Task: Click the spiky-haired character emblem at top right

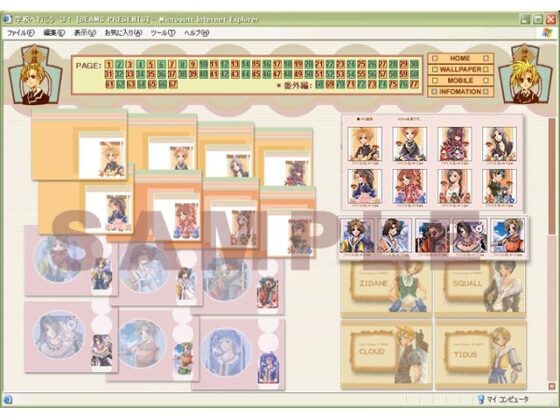Action: pyautogui.click(x=524, y=74)
